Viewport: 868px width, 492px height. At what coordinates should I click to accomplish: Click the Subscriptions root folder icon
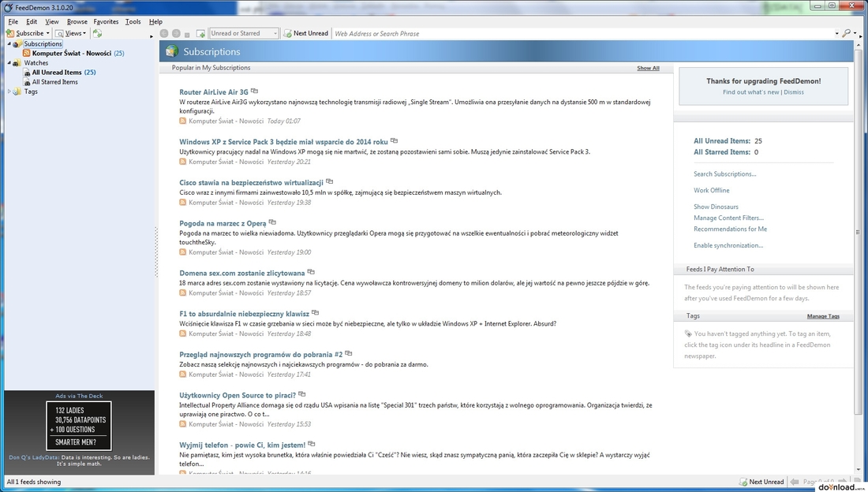pos(17,43)
